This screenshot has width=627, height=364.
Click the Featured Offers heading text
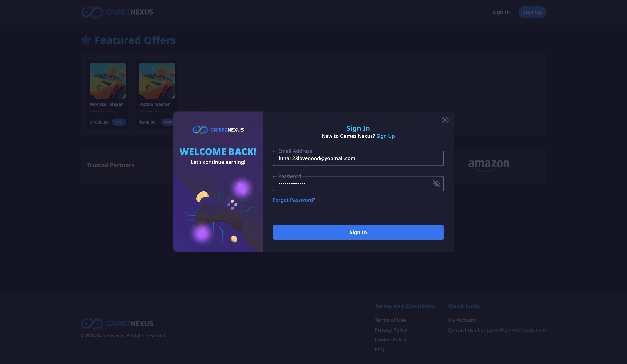135,40
